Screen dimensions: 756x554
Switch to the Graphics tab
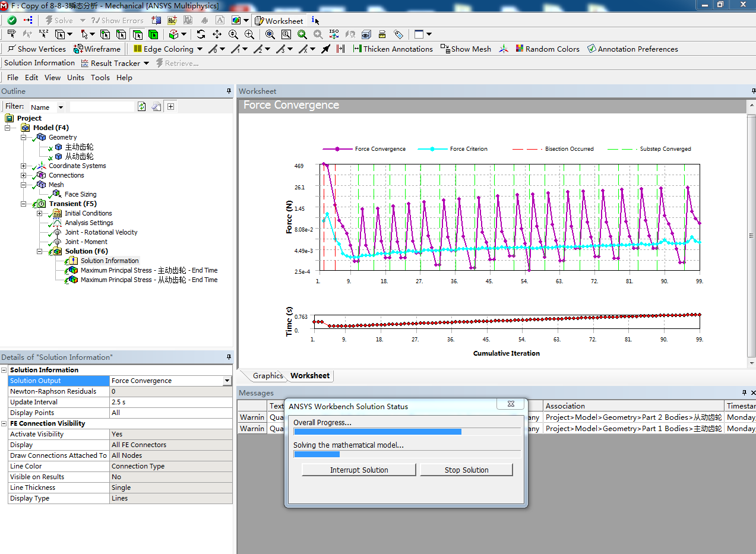coord(267,376)
